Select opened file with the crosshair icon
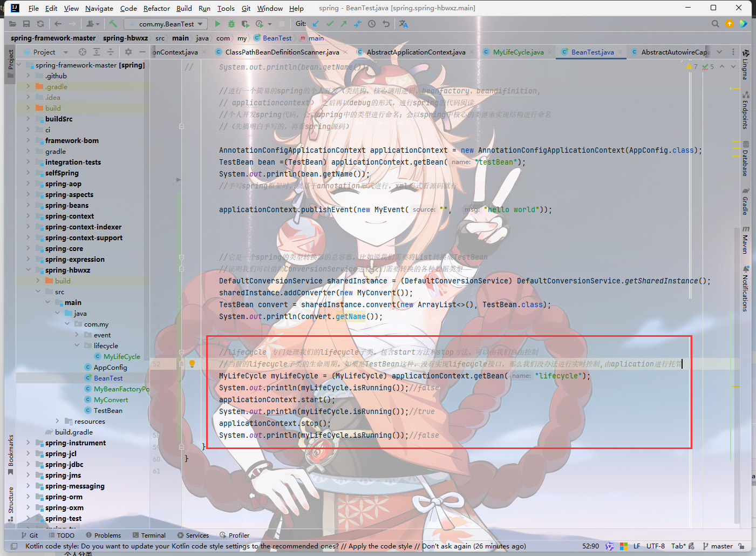Image resolution: width=756 pixels, height=556 pixels. click(83, 52)
